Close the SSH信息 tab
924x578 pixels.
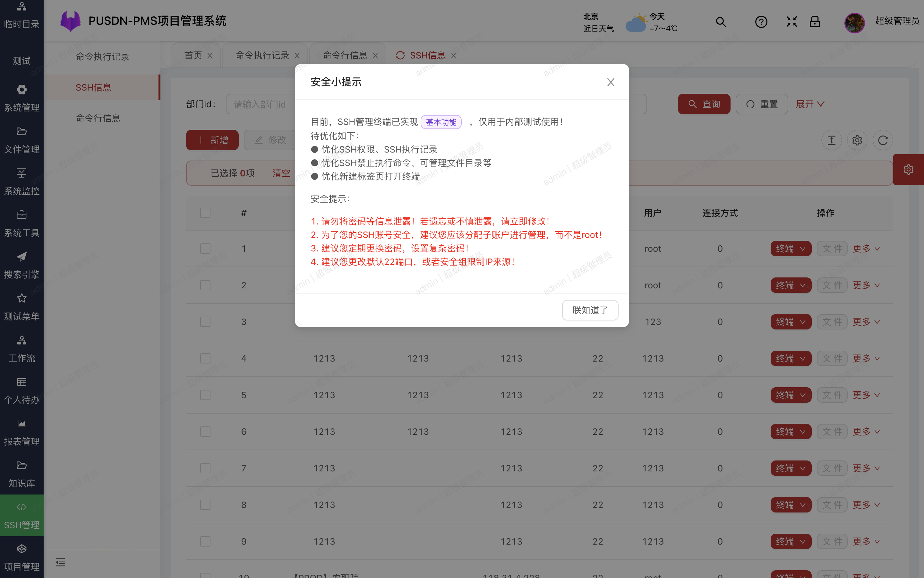[454, 56]
